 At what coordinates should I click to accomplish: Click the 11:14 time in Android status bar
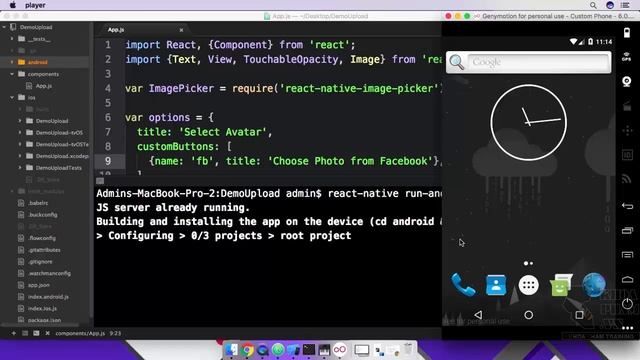point(604,42)
